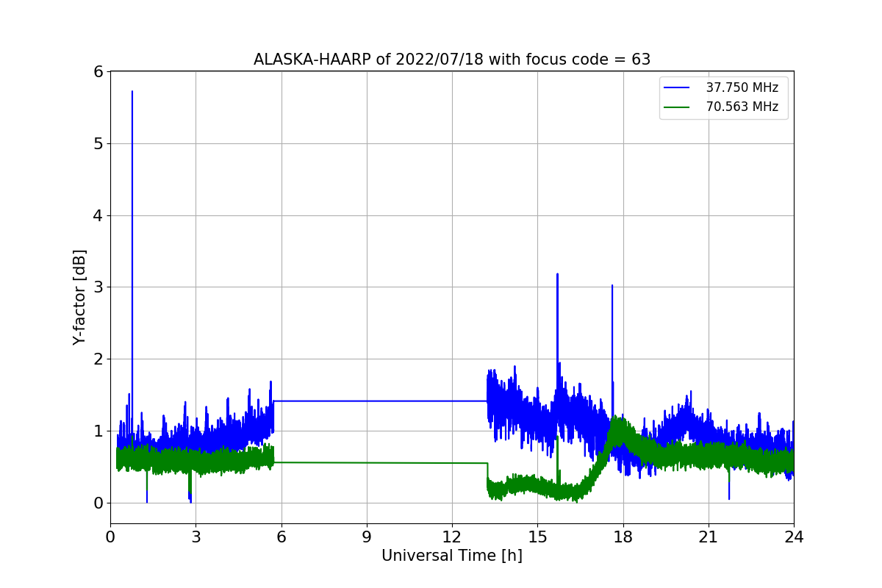Click x-axis tick label 6
Viewport: 882px width, 588px height.
click(x=282, y=537)
